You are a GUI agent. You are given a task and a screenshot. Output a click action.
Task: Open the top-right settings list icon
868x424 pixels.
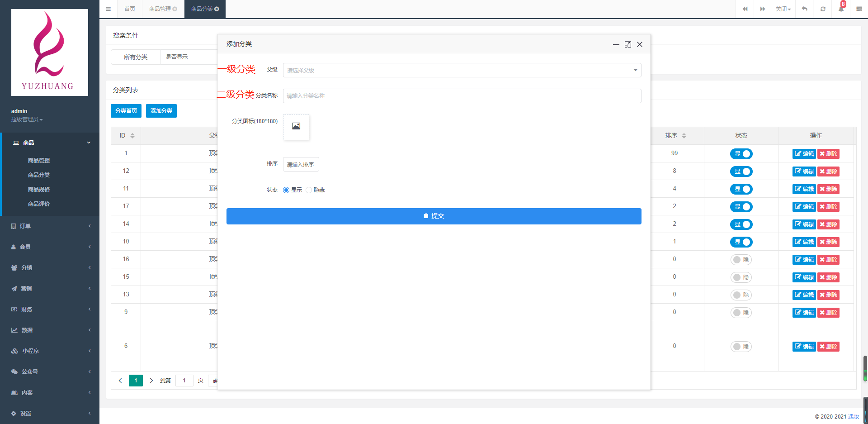tap(859, 9)
